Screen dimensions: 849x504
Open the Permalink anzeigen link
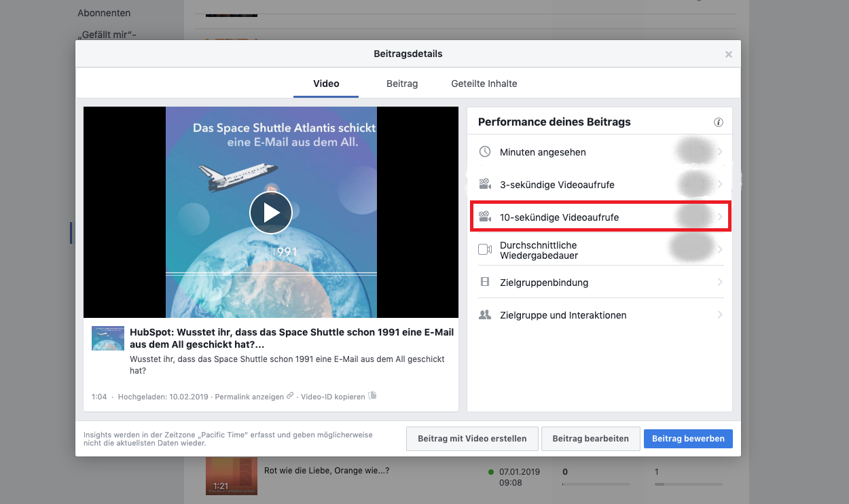(249, 397)
